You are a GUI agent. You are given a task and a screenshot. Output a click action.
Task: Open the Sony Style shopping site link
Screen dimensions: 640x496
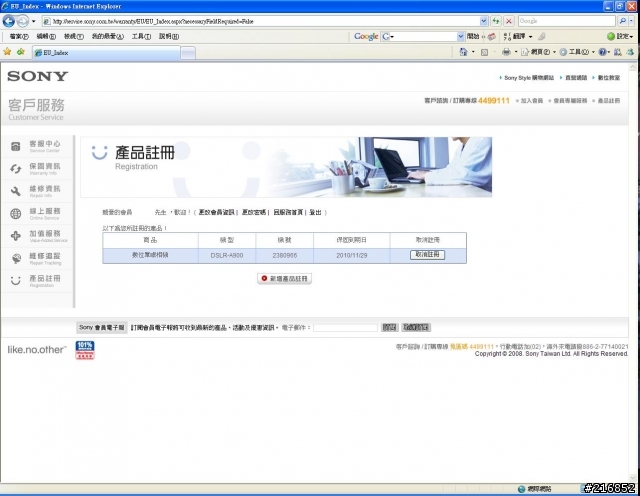click(529, 78)
